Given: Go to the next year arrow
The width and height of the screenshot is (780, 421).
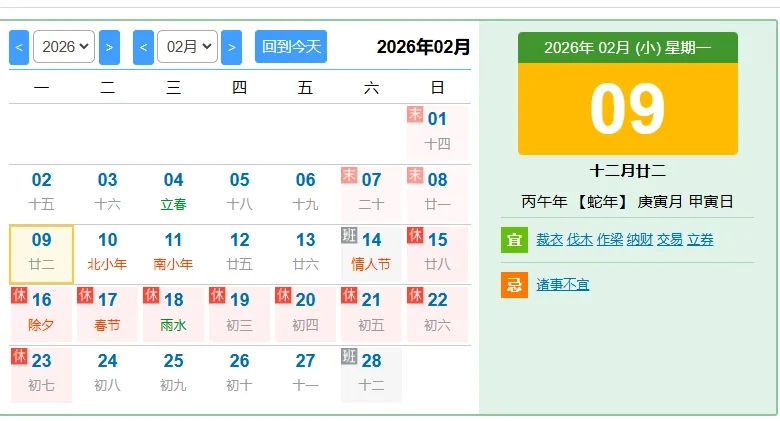Looking at the screenshot, I should [x=109, y=47].
